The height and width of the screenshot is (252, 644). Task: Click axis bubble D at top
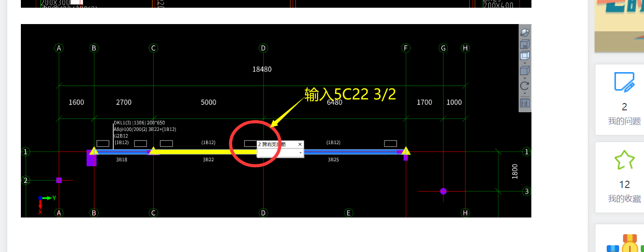[263, 48]
